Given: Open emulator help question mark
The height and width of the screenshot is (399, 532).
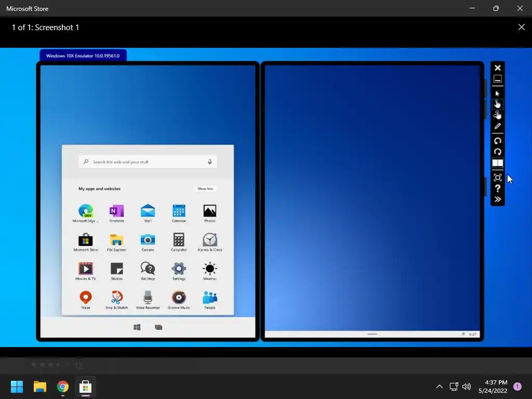Looking at the screenshot, I should tap(498, 188).
